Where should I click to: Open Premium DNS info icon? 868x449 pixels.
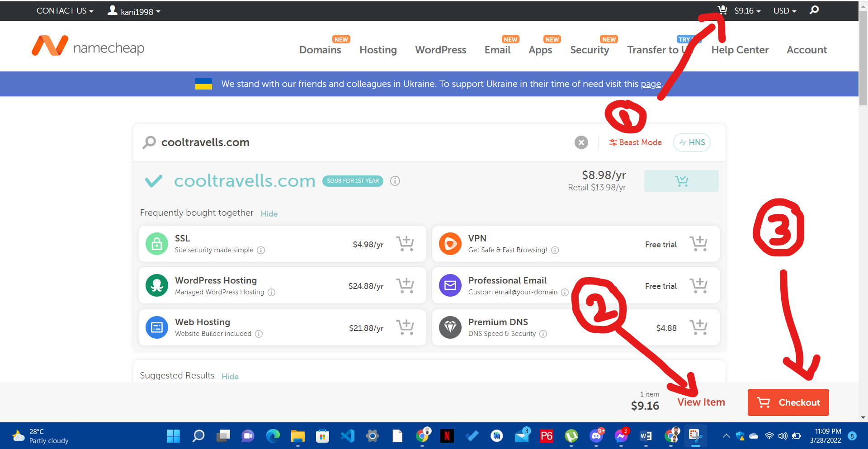tap(543, 334)
